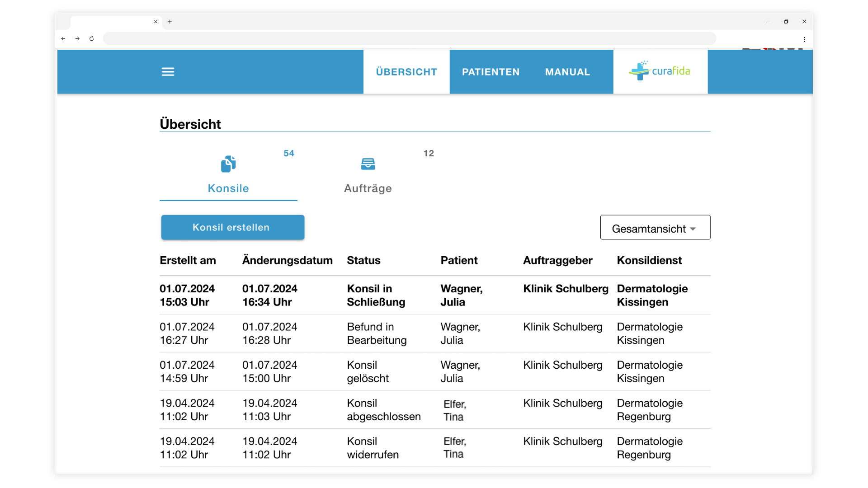Open the browser three-dot menu

pos(804,39)
